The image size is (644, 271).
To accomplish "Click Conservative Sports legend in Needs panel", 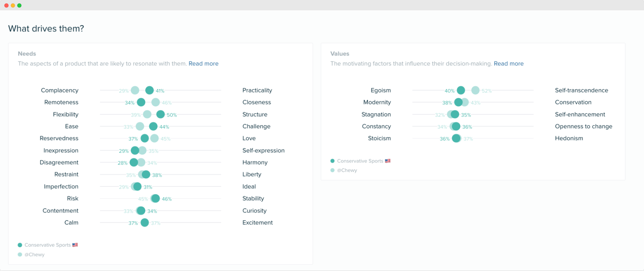I will click(48, 245).
